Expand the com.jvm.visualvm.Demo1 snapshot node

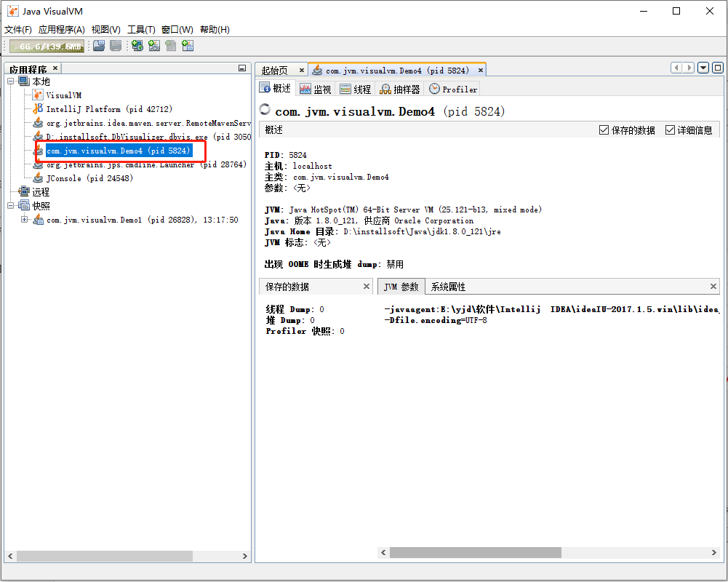[x=24, y=219]
